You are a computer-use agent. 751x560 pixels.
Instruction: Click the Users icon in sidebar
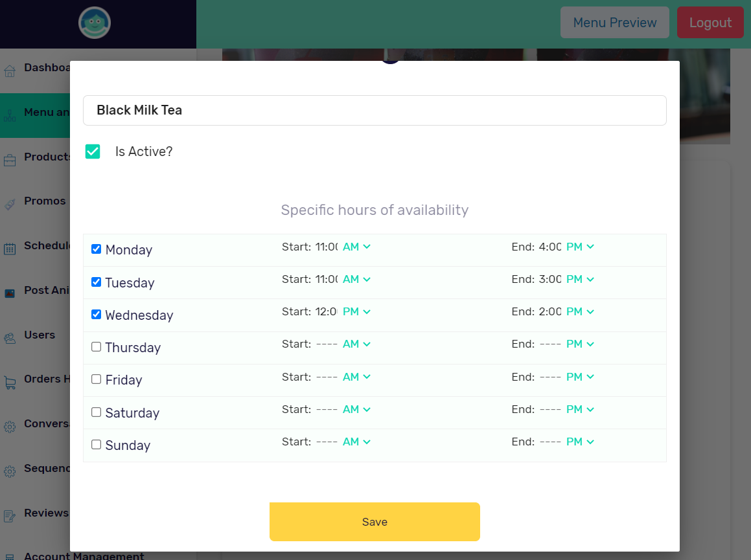[x=10, y=338]
